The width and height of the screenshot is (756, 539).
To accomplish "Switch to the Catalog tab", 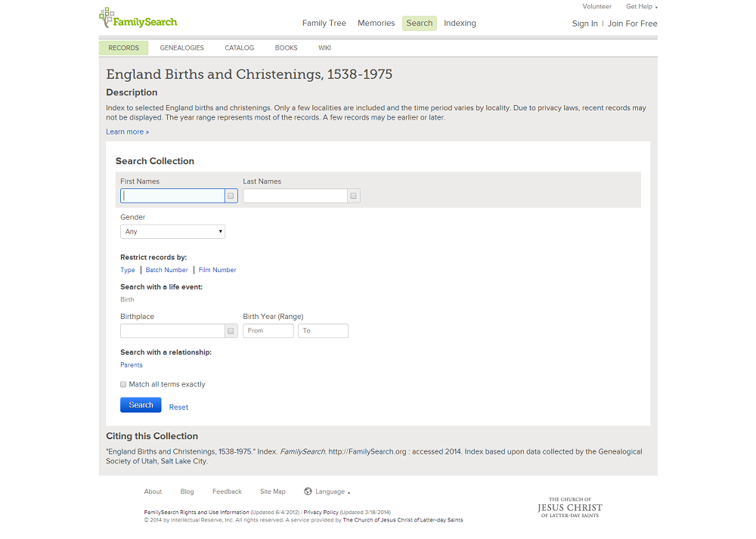I will pos(239,48).
